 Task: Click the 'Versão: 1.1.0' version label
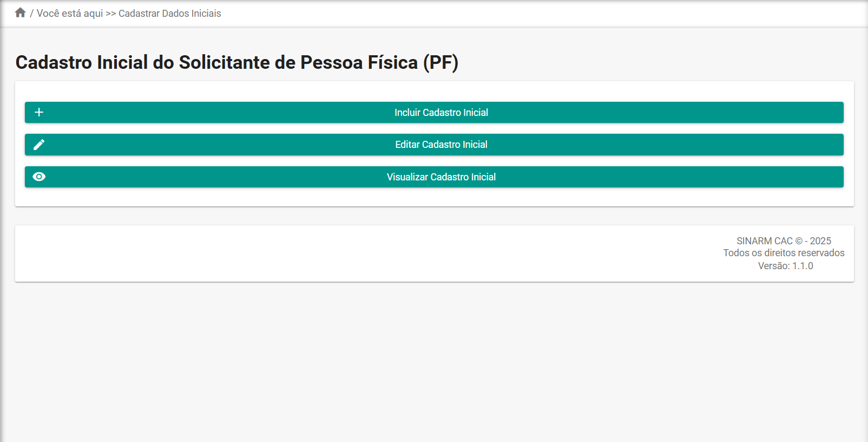(785, 266)
